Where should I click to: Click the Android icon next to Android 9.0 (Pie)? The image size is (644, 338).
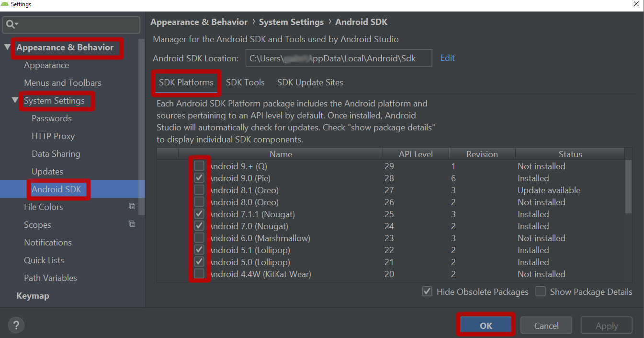click(x=208, y=178)
